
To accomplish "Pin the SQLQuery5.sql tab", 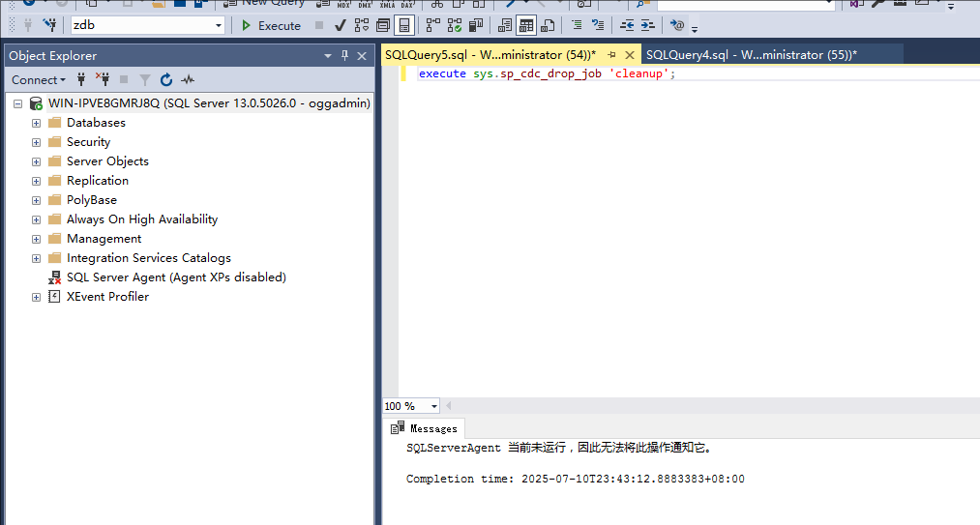I will (611, 55).
